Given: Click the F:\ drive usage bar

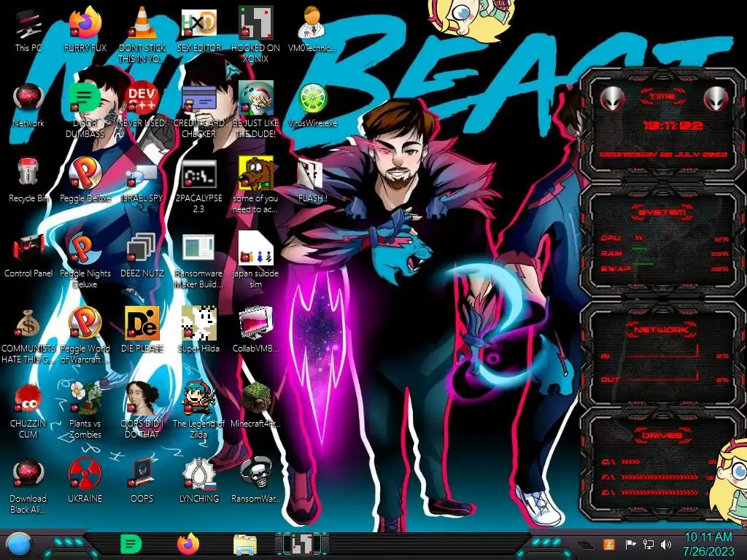Looking at the screenshot, I should click(659, 477).
